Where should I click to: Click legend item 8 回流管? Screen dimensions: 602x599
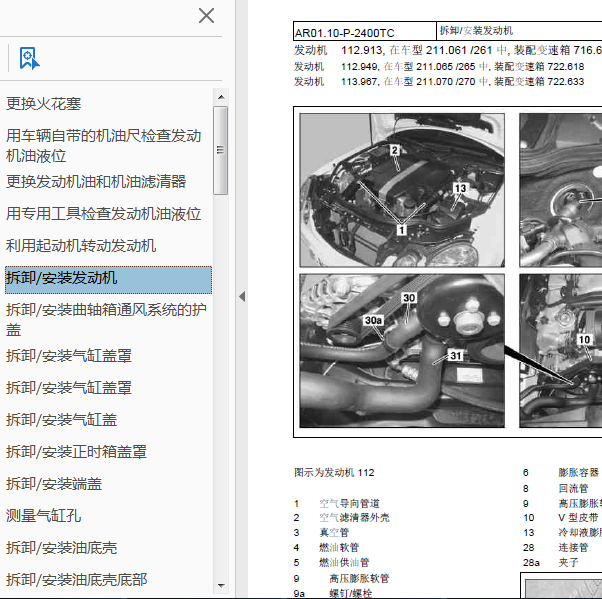(556, 488)
